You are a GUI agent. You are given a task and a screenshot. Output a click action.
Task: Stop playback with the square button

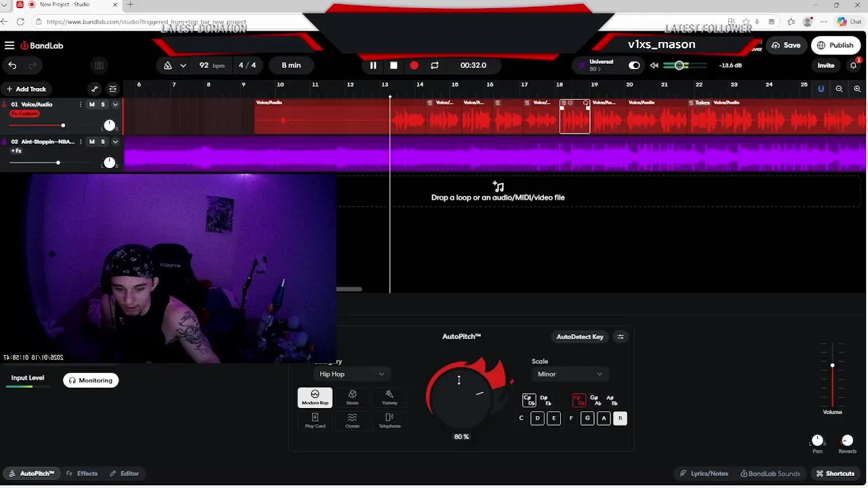click(393, 65)
